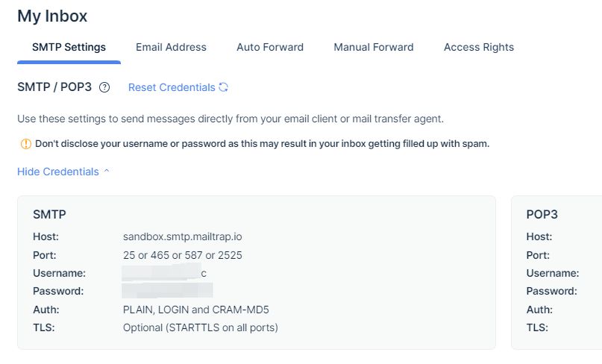Click the orange warning exclamation icon
This screenshot has height=364, width=602.
[25, 143]
